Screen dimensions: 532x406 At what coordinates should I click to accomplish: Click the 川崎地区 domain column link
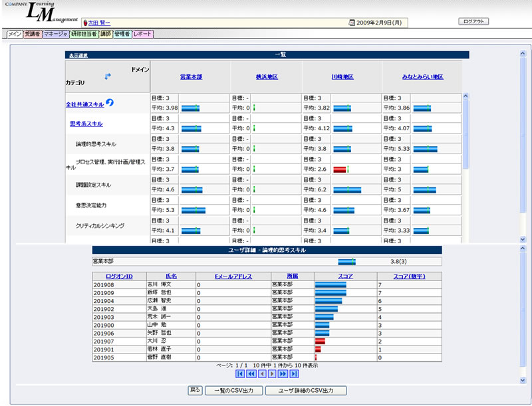pyautogui.click(x=342, y=77)
